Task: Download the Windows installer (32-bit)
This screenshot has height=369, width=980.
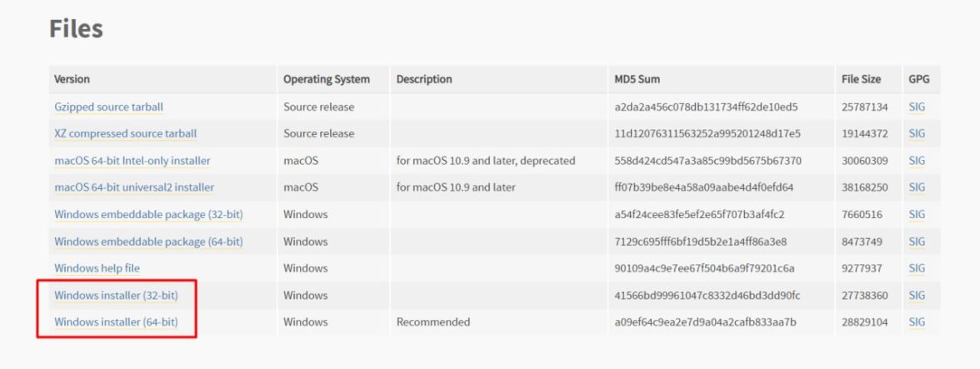Action: pos(116,295)
